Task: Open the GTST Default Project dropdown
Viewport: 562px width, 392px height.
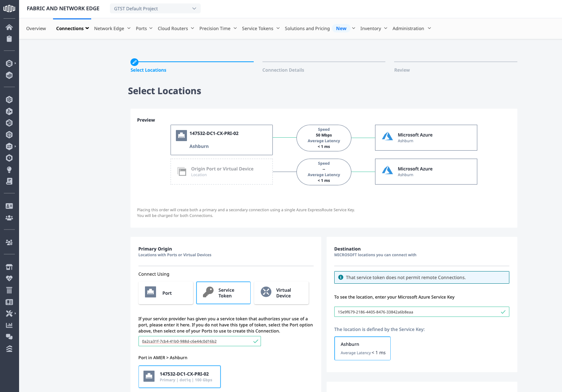Action: [155, 8]
